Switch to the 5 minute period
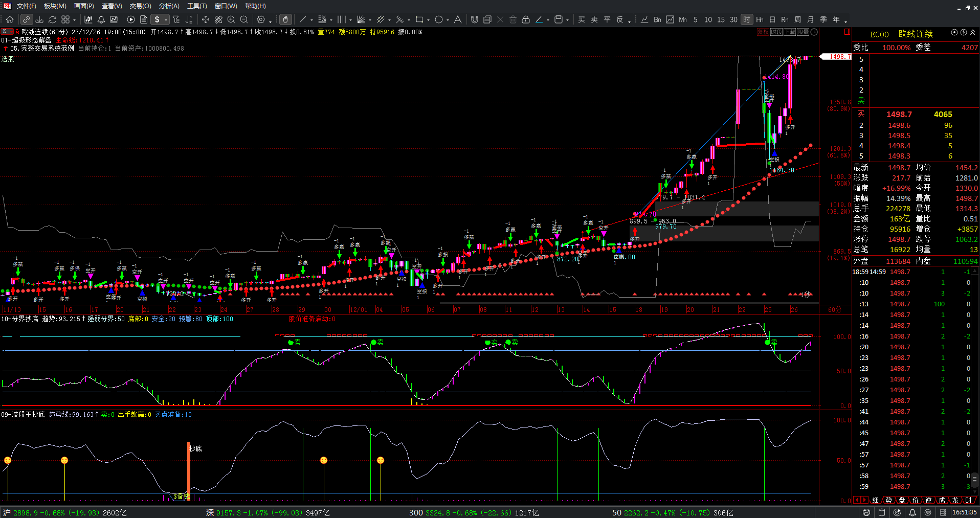This screenshot has width=980, height=518. pyautogui.click(x=696, y=19)
